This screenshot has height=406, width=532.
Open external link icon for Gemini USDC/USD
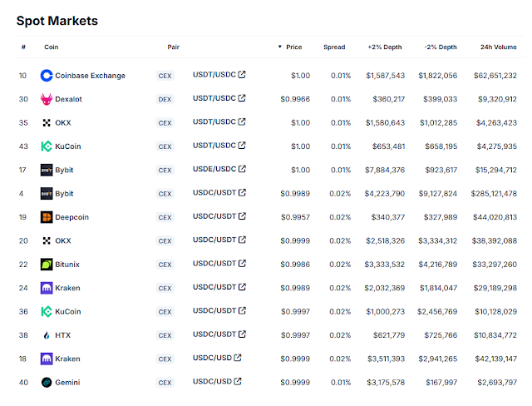click(238, 381)
